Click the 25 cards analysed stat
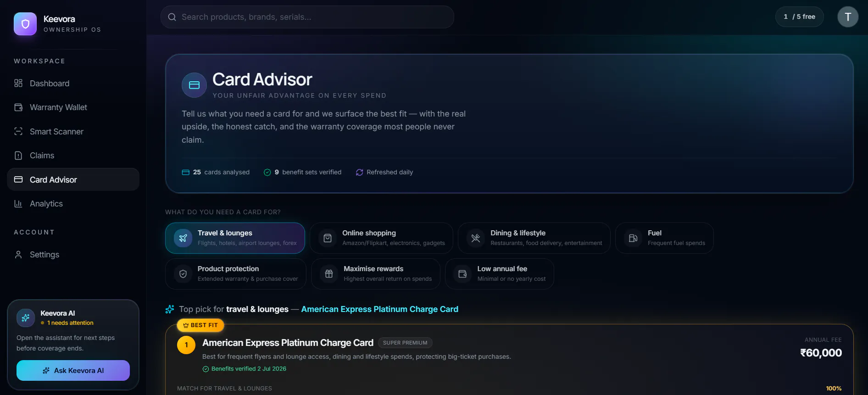This screenshot has width=868, height=395. tap(216, 172)
